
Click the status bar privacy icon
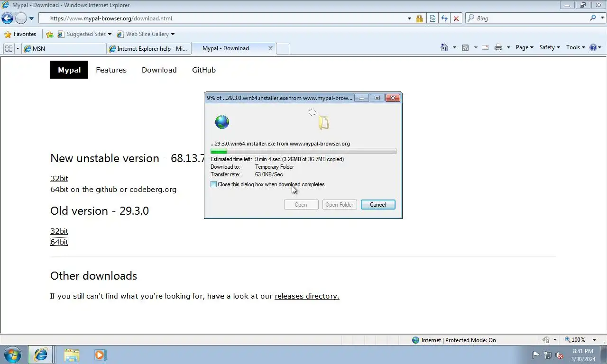546,340
